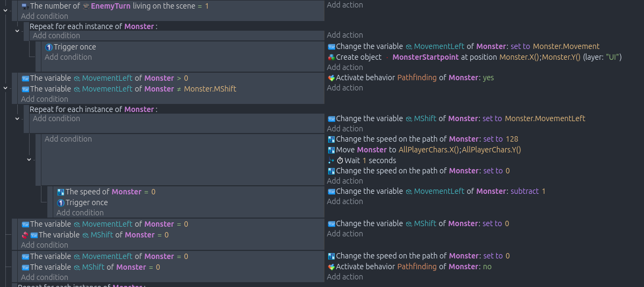
Task: Click Add condition below MovementLeft ≠ Monster.MShift
Action: 45,99
